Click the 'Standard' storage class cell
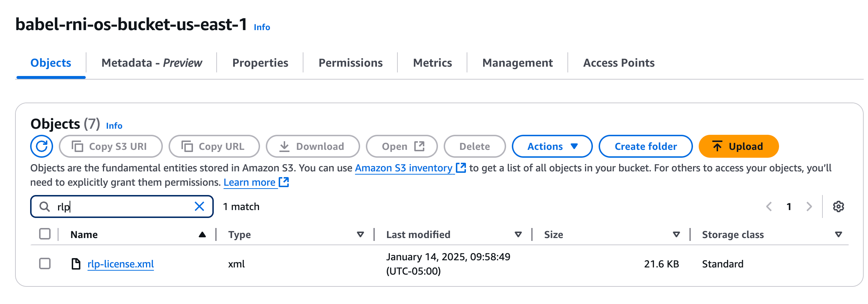 coord(722,264)
